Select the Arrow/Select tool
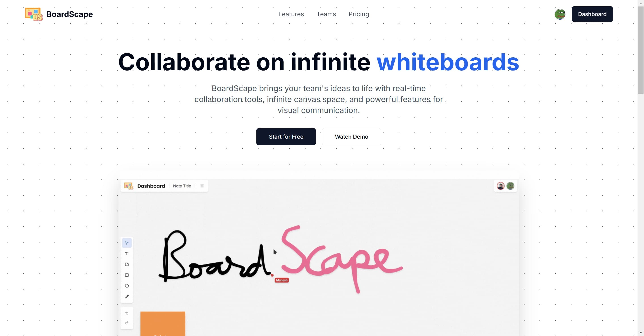644x336 pixels. [x=127, y=243]
